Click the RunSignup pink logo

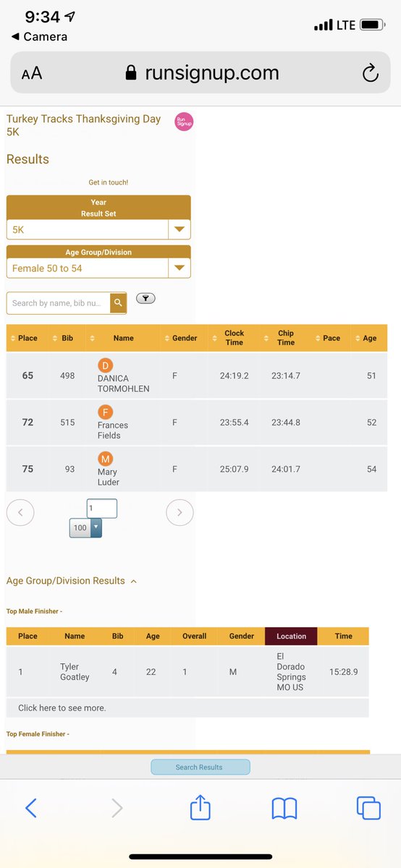coord(184,122)
